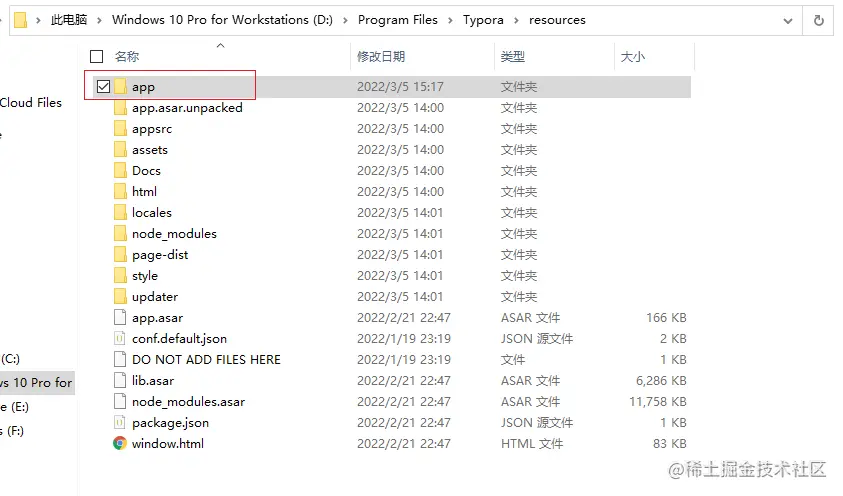Select the app.asar.unpacked folder name
Viewport: 843px width, 496px height.
[187, 107]
